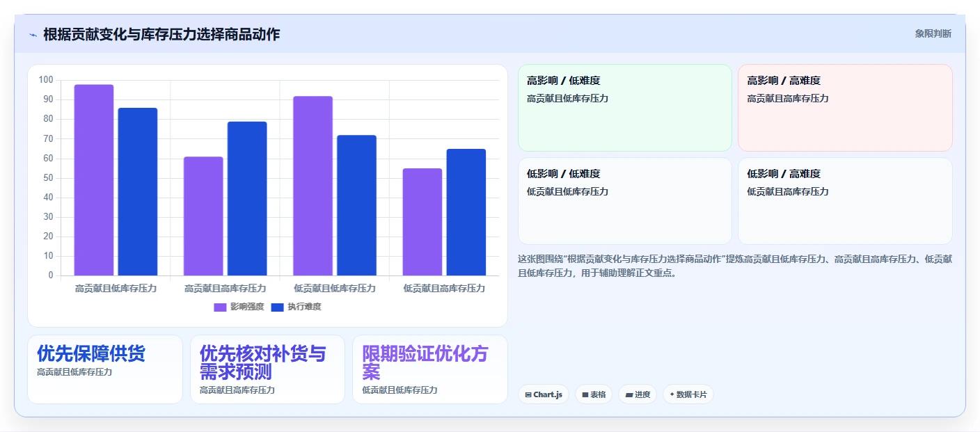
Task: Click the 数据卡片 tag chip
Action: (688, 394)
